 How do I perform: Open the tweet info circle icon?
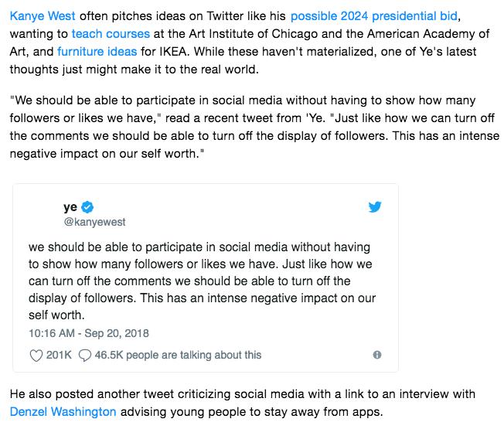377,355
